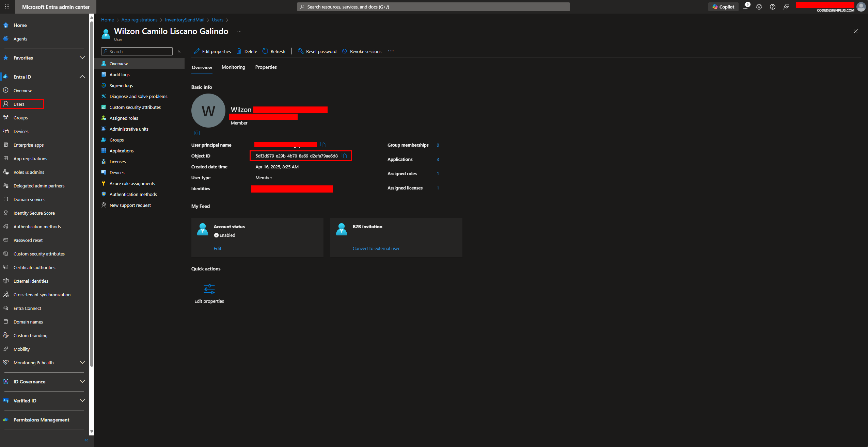Viewport: 868px width, 447px height.
Task: Collapse the Entra ID section
Action: click(82, 77)
